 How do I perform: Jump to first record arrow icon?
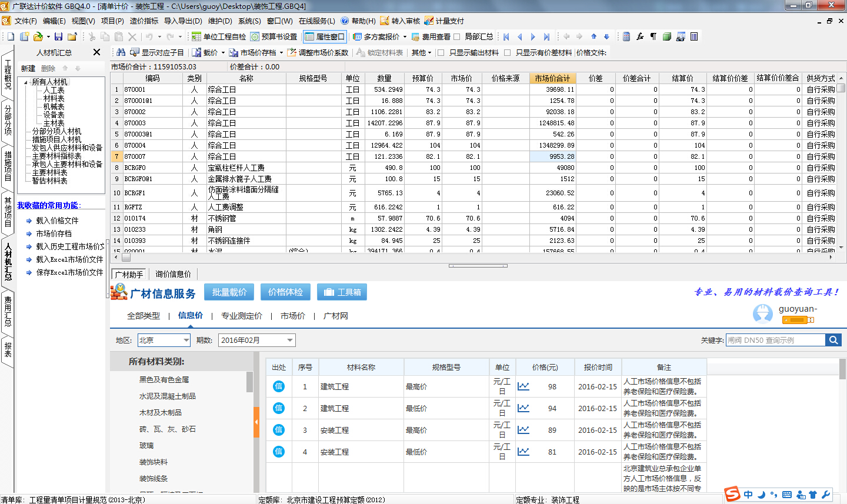pos(506,36)
